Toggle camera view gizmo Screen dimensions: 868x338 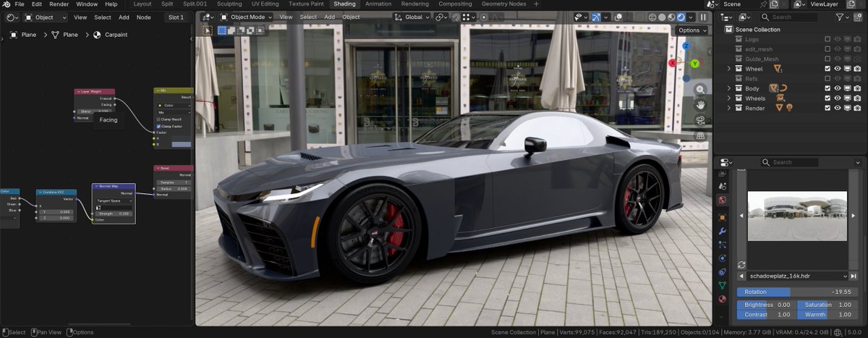pyautogui.click(x=700, y=120)
